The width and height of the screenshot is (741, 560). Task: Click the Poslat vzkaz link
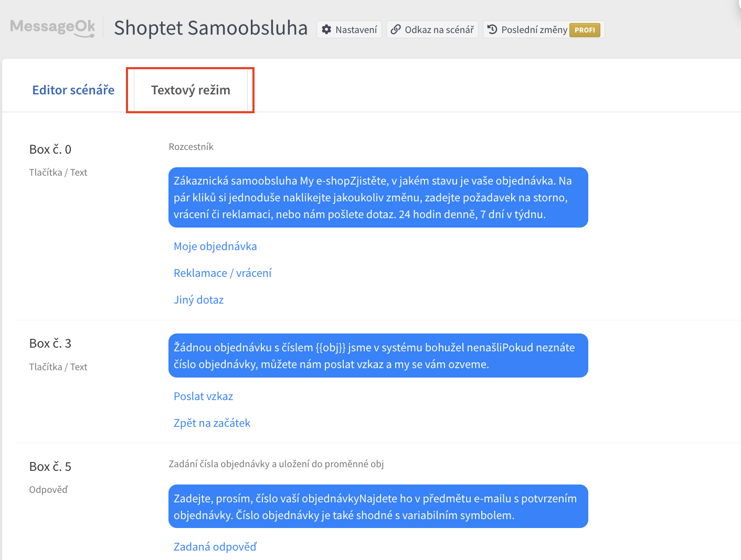(203, 396)
